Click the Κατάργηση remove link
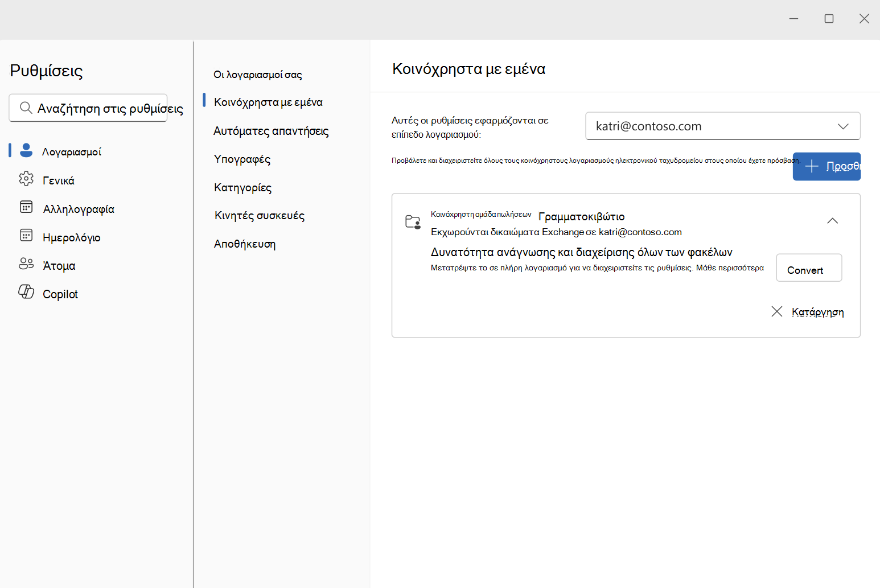The width and height of the screenshot is (880, 588). [x=817, y=312]
